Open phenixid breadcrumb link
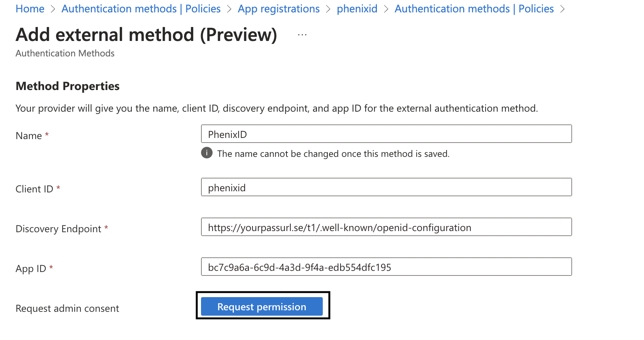 pyautogui.click(x=357, y=8)
